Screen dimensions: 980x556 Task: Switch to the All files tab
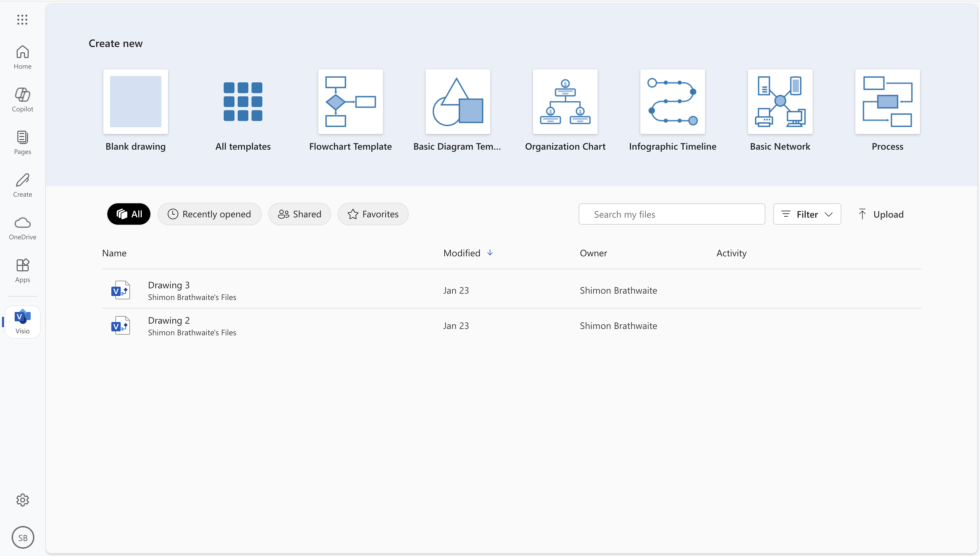[x=129, y=214]
